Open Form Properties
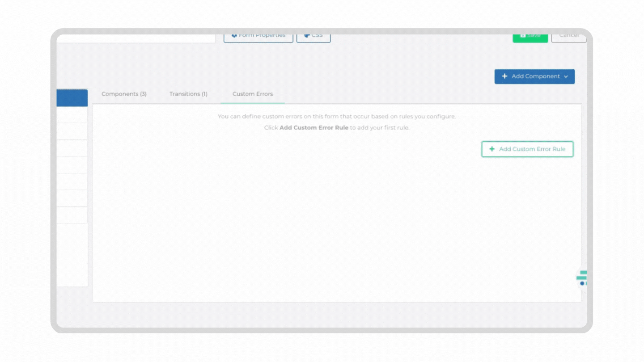The width and height of the screenshot is (644, 362). [258, 38]
